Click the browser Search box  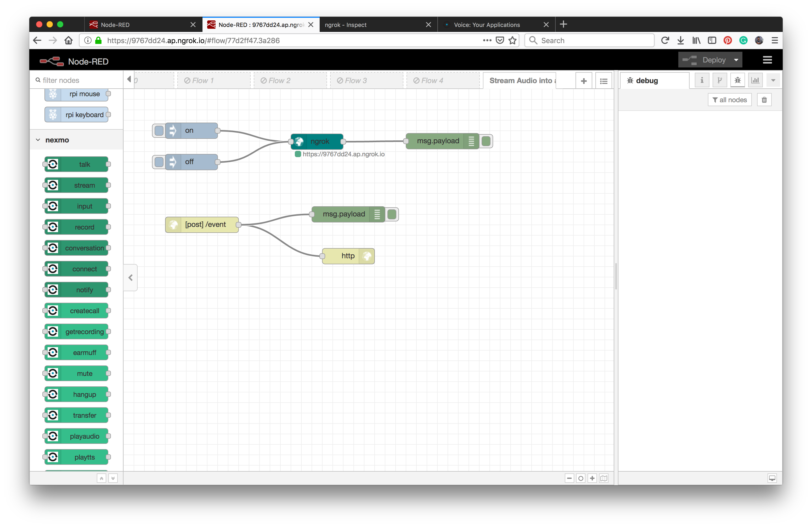coord(589,41)
